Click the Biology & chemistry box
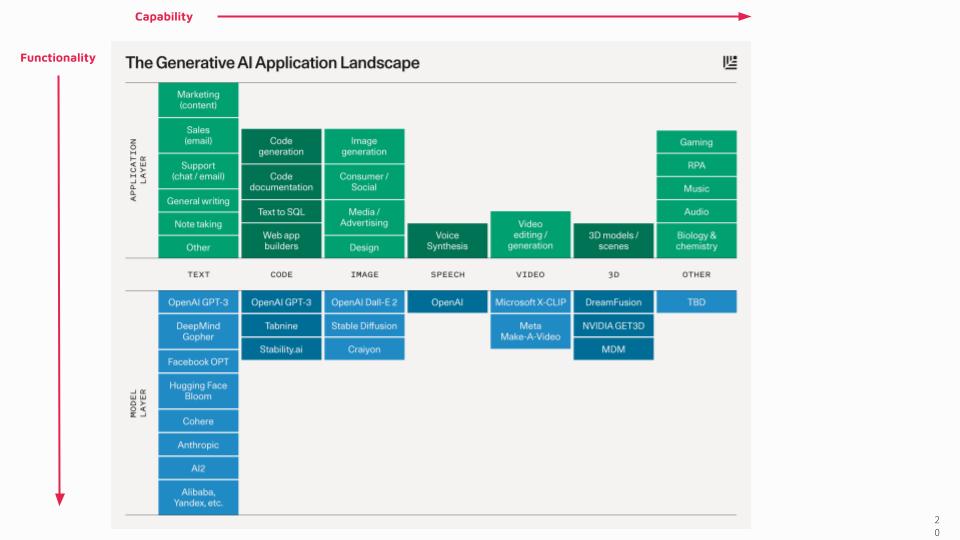The width and height of the screenshot is (960, 540). [x=697, y=241]
